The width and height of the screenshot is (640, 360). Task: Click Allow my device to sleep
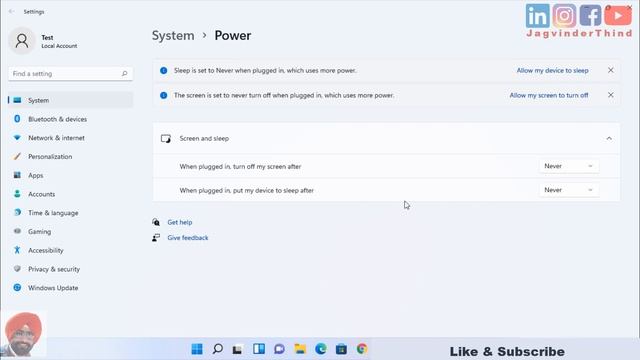coord(552,70)
